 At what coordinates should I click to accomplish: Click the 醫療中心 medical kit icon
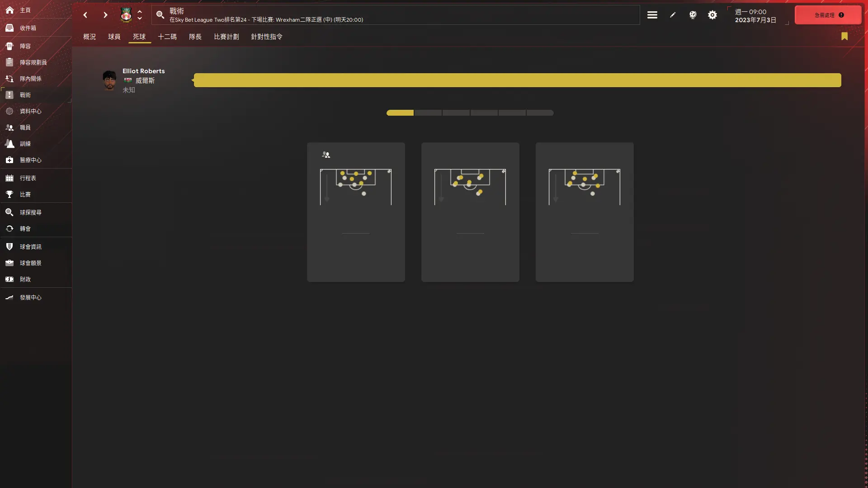[x=9, y=160]
